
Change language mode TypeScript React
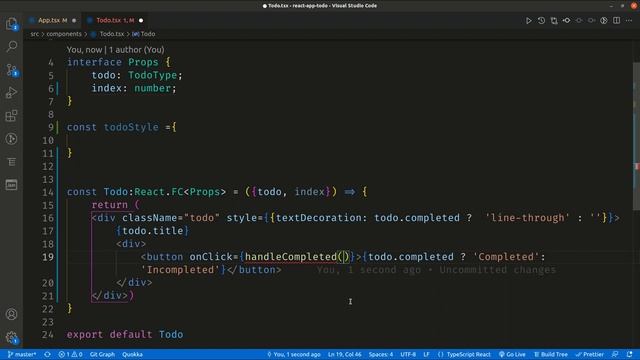[x=464, y=354]
